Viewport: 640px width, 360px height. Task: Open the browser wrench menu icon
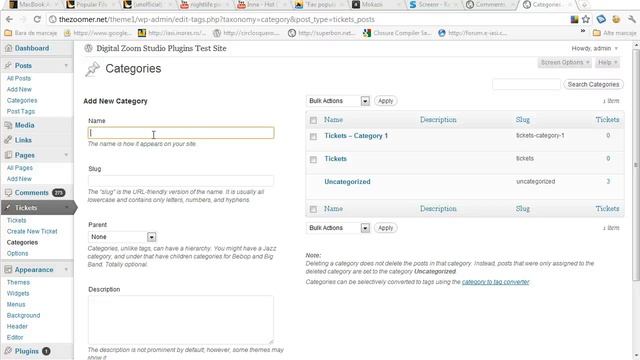click(x=632, y=19)
